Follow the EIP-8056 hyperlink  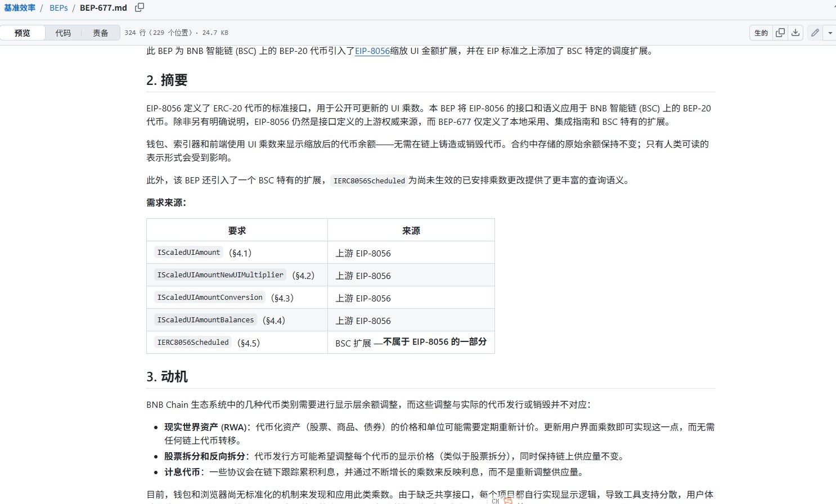click(372, 51)
